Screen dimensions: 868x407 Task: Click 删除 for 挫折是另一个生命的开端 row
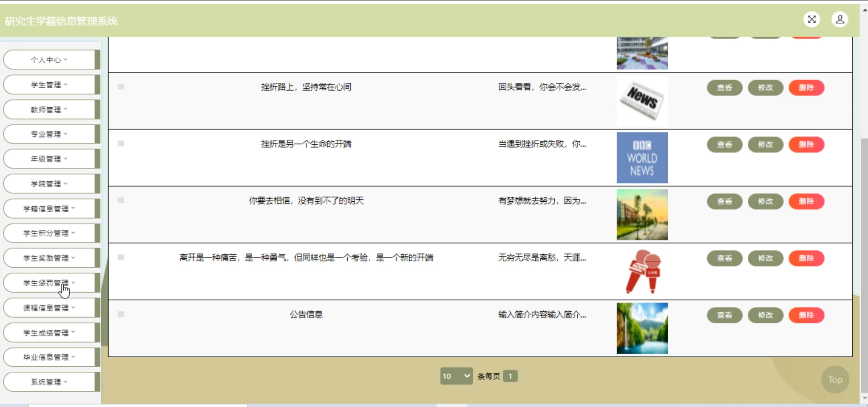(807, 144)
